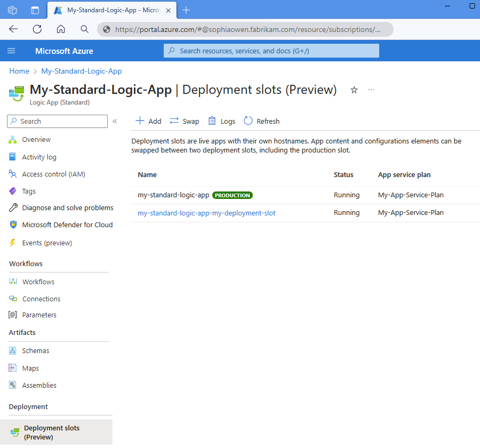Open Events (preview)

47,243
